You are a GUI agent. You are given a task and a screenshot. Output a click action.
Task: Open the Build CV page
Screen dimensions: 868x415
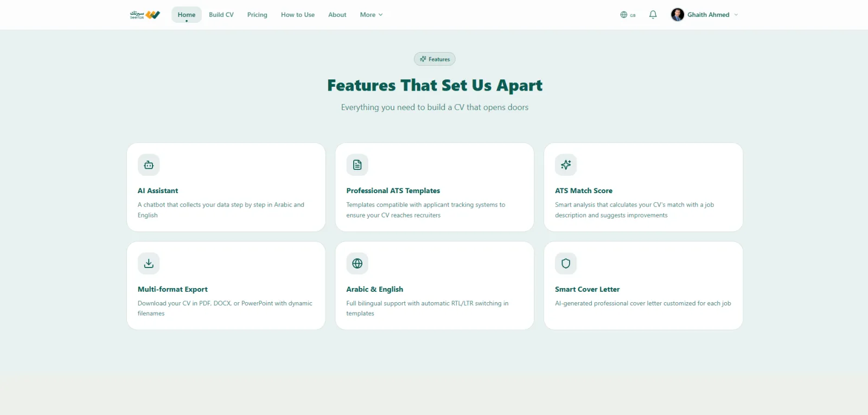(221, 15)
